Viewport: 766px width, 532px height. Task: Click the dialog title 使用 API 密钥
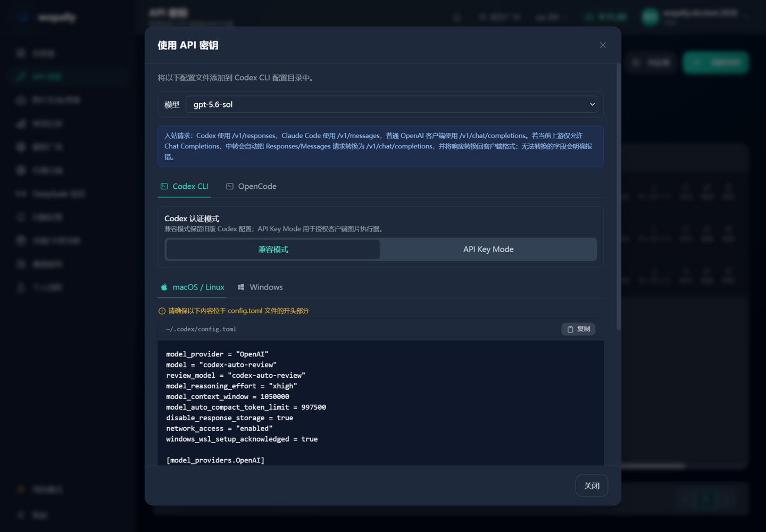coord(188,45)
